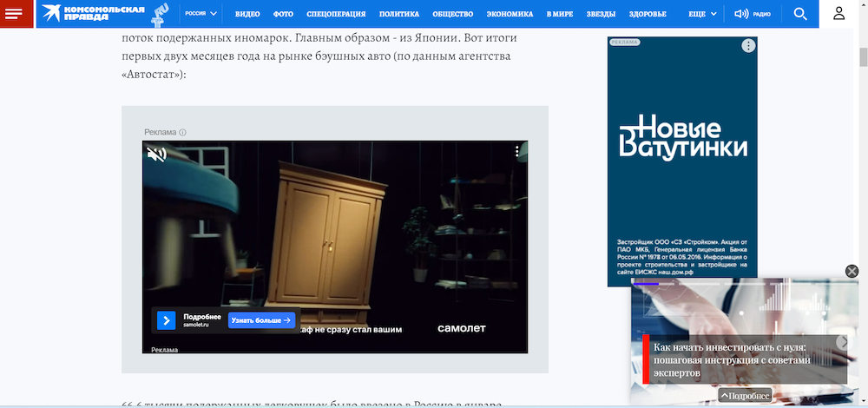Screen dimensions: 868x408
Task: Click the Komsomolskaya Pravda logo
Action: (104, 14)
